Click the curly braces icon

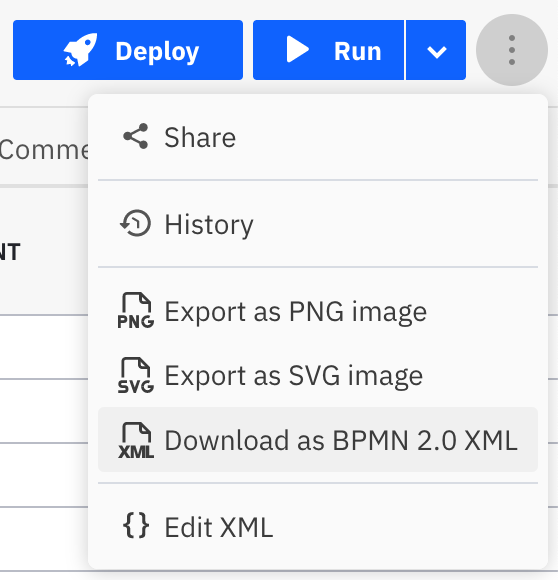pos(136,525)
